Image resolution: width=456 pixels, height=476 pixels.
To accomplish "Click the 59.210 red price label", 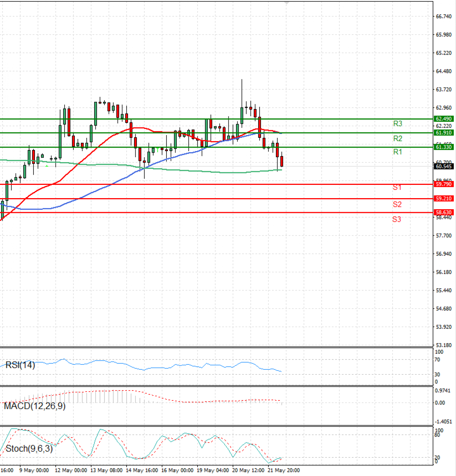I will click(x=444, y=199).
